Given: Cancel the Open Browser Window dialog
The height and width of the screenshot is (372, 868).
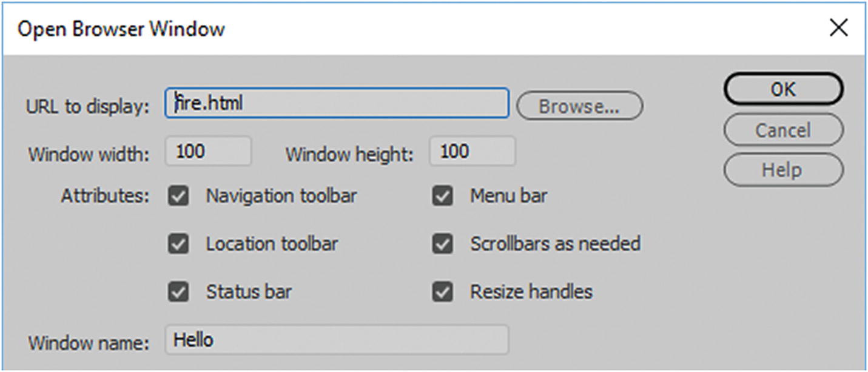Looking at the screenshot, I should (x=783, y=130).
